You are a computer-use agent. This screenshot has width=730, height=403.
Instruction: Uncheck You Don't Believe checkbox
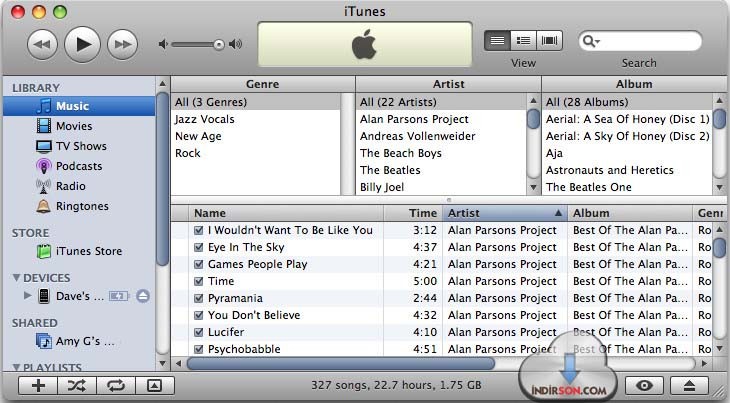(x=198, y=315)
